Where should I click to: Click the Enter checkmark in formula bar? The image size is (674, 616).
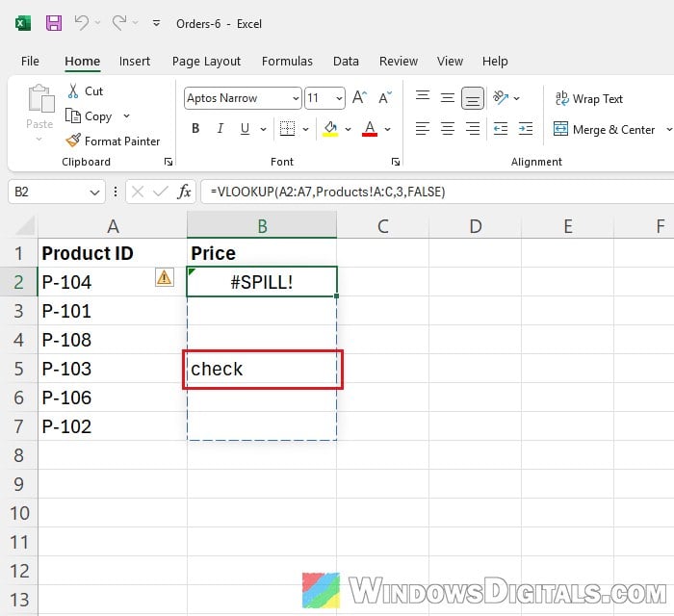tap(161, 192)
